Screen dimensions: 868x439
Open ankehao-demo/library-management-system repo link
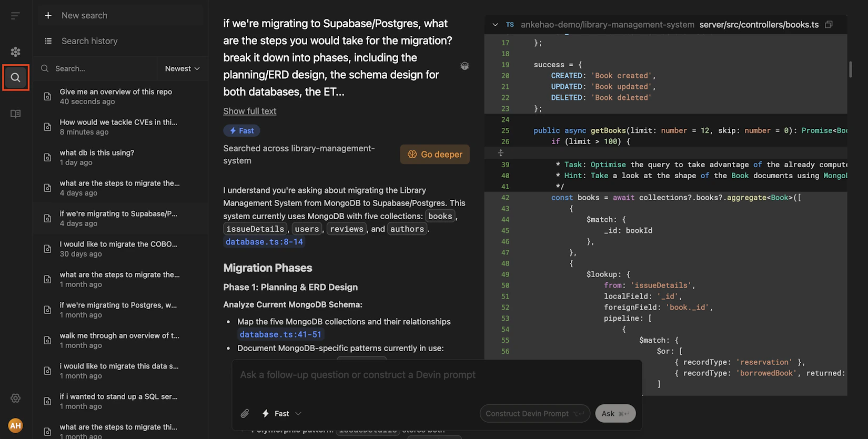coord(608,25)
